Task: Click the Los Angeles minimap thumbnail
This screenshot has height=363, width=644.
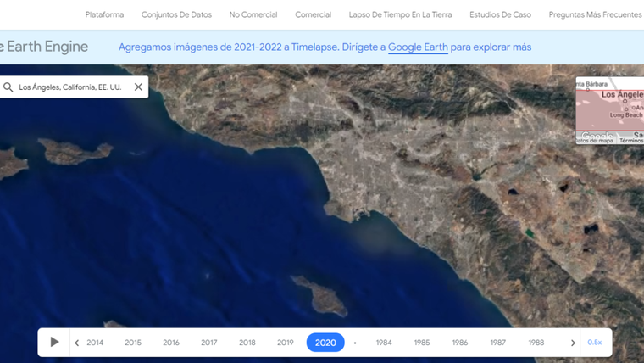Action: 610,110
